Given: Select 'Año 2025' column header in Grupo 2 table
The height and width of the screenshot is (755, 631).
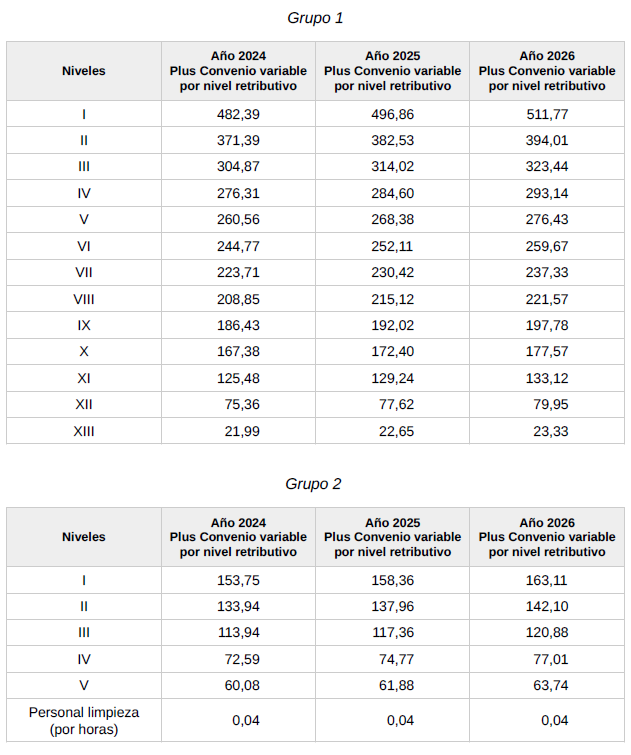Looking at the screenshot, I should tap(393, 537).
